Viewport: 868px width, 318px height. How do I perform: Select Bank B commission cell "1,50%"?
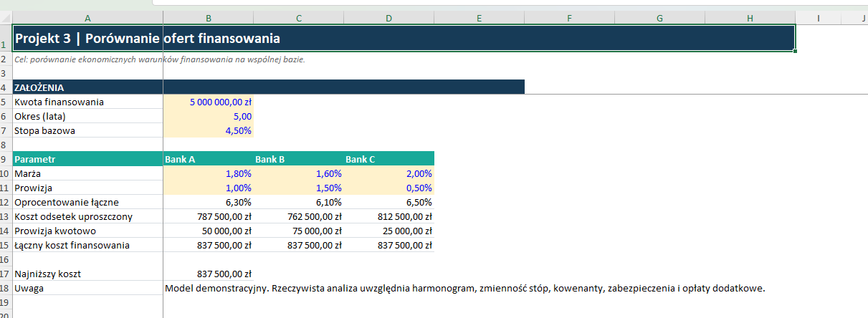pos(298,188)
